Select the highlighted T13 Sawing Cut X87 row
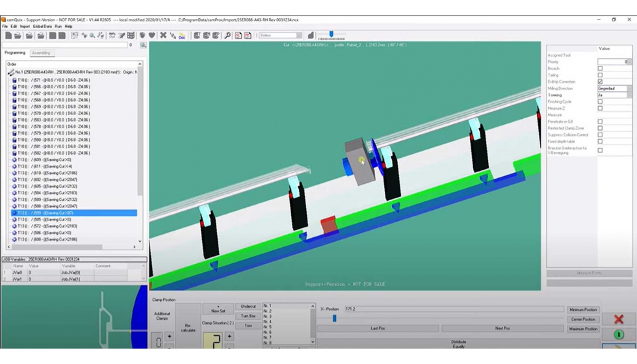 [x=73, y=213]
